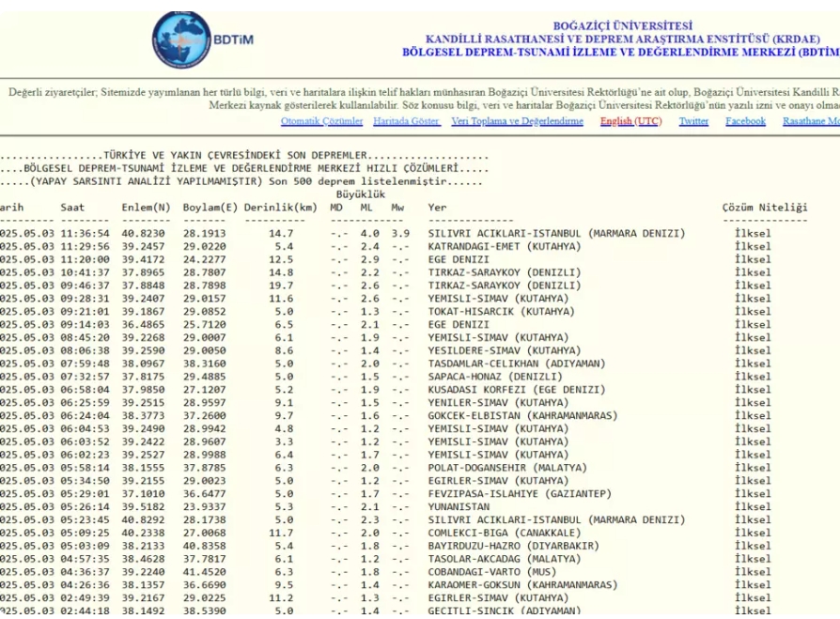Select the topmost EGE DENIZI earthquake row

click(x=458, y=262)
